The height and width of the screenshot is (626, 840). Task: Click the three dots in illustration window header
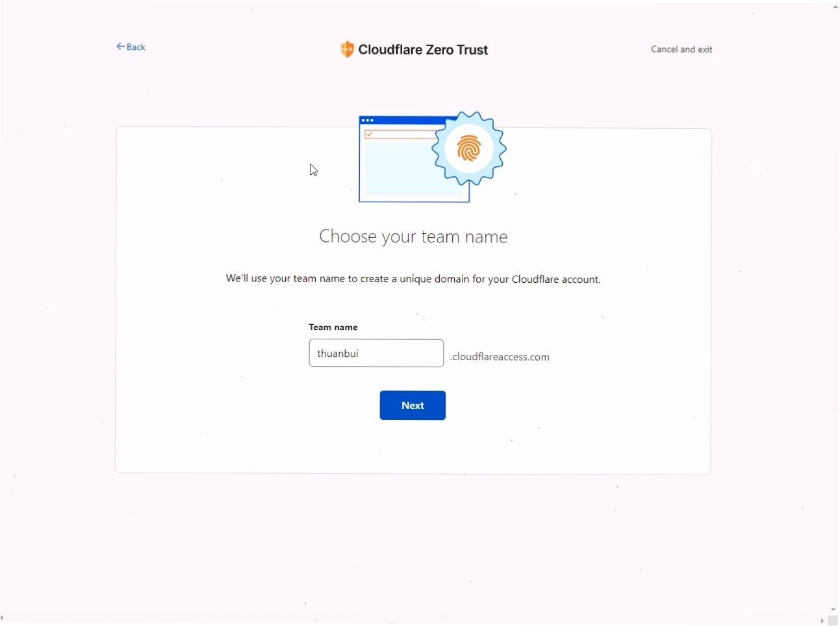[x=368, y=120]
